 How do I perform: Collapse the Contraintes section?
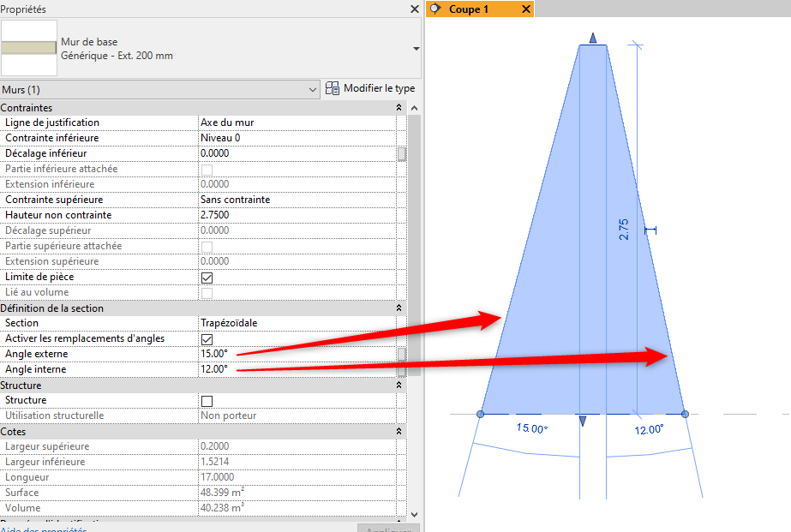398,108
